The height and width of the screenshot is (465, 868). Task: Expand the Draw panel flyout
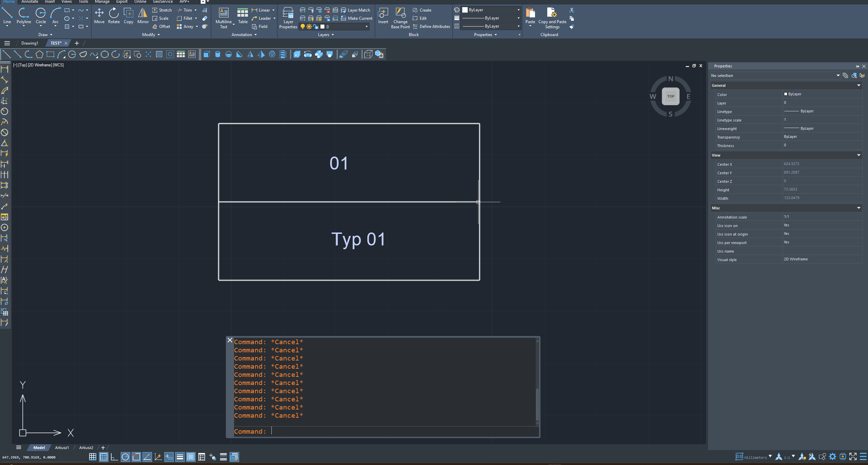click(45, 35)
